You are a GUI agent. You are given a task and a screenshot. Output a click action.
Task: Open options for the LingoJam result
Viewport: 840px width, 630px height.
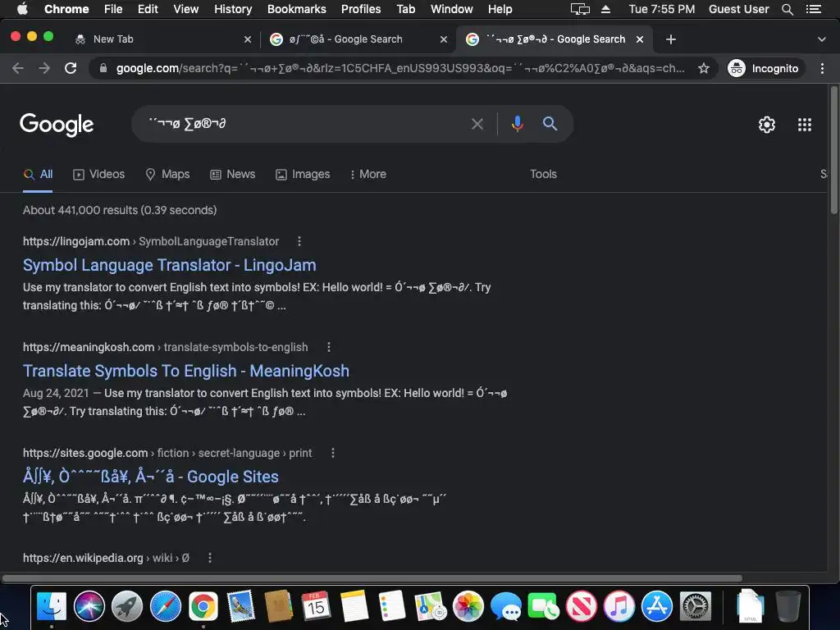(299, 242)
